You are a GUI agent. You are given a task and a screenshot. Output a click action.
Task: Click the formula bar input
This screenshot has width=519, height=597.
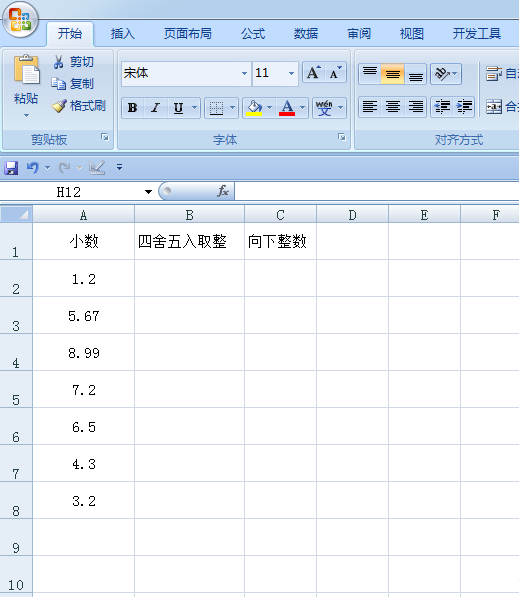376,191
